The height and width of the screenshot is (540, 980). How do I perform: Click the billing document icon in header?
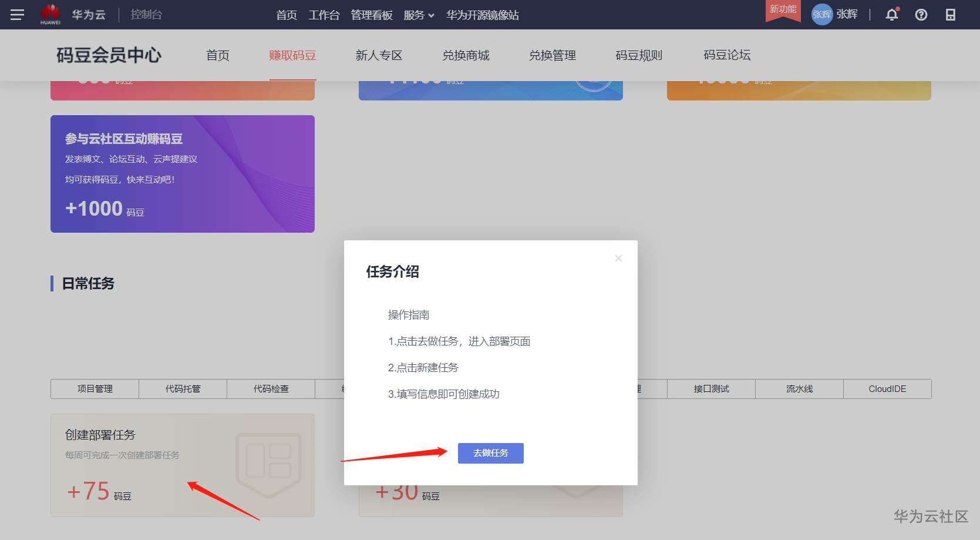pos(951,15)
